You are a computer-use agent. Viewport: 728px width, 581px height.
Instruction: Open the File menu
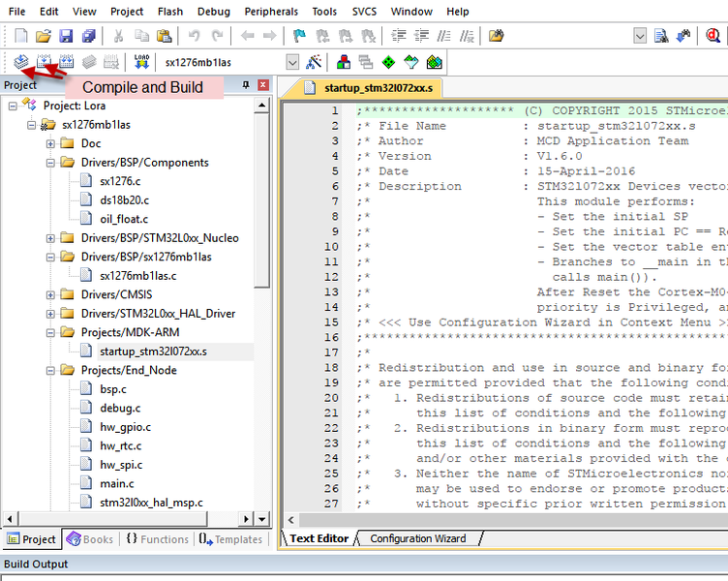[x=16, y=12]
